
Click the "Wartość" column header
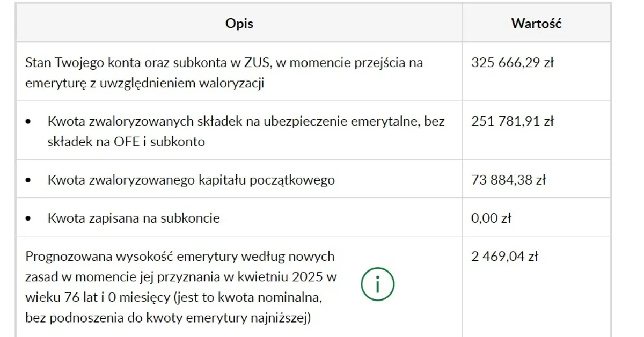(x=536, y=24)
